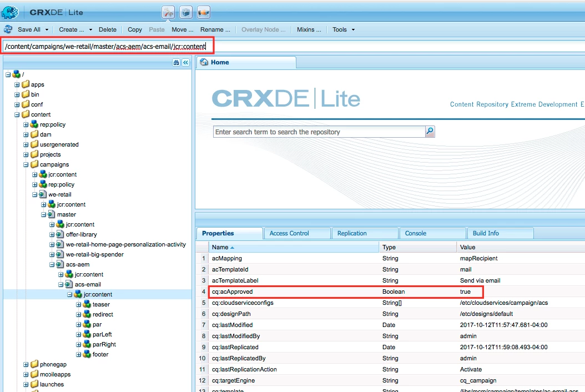Expand the launches folder node

point(26,384)
